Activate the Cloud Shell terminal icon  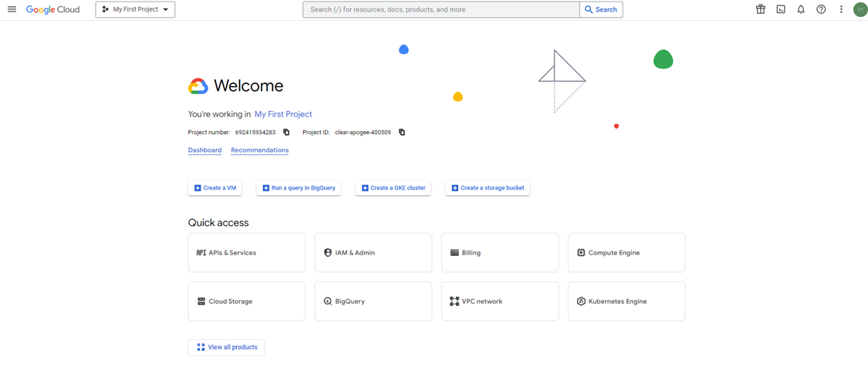point(781,9)
